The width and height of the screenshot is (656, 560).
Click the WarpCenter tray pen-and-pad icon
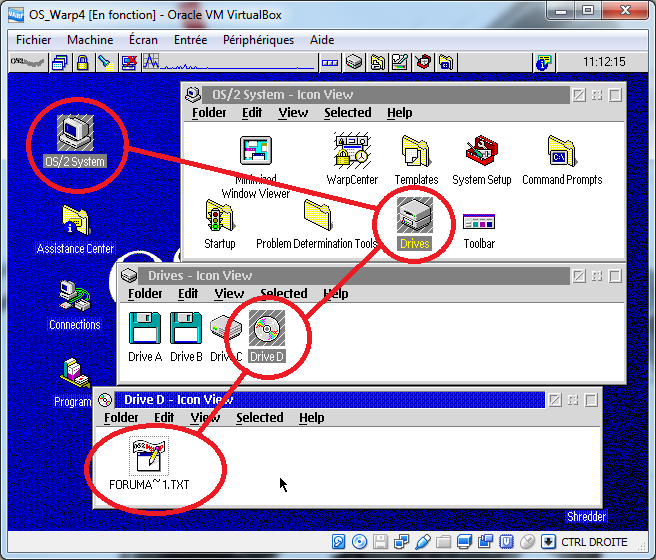click(x=400, y=62)
